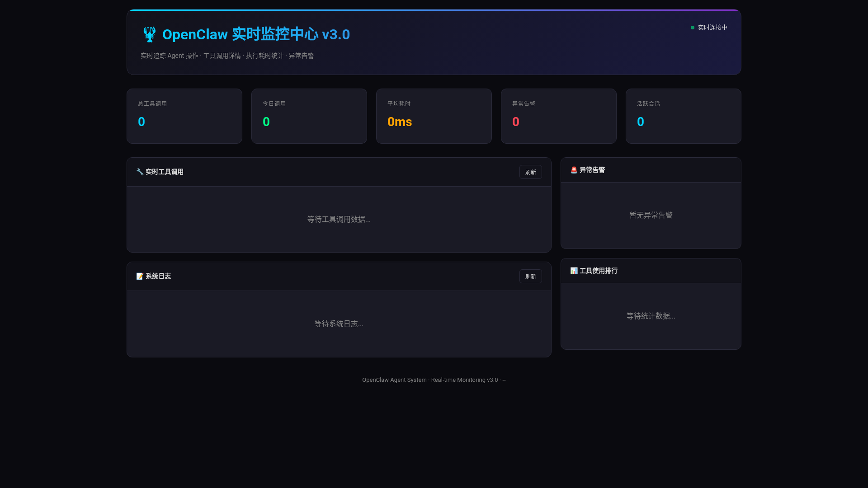This screenshot has width=868, height=488.
Task: Click the 等待工具调用数据... placeholder text
Action: 339,219
